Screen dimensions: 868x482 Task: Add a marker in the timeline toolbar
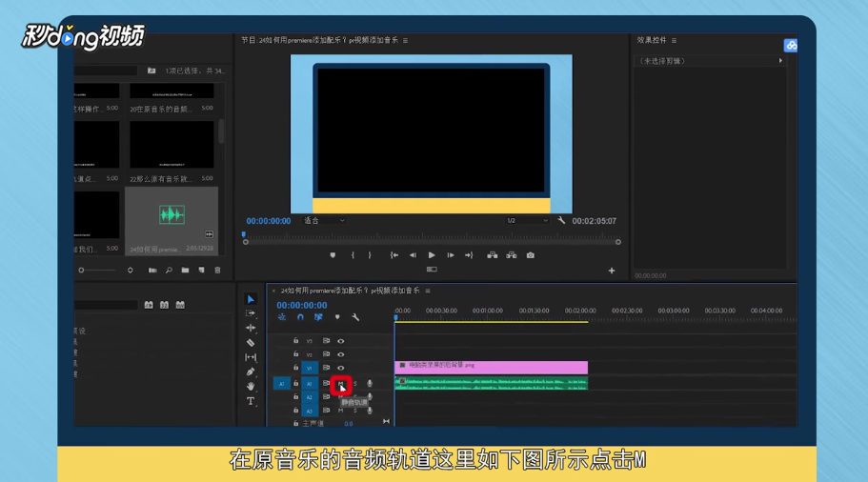click(x=337, y=317)
